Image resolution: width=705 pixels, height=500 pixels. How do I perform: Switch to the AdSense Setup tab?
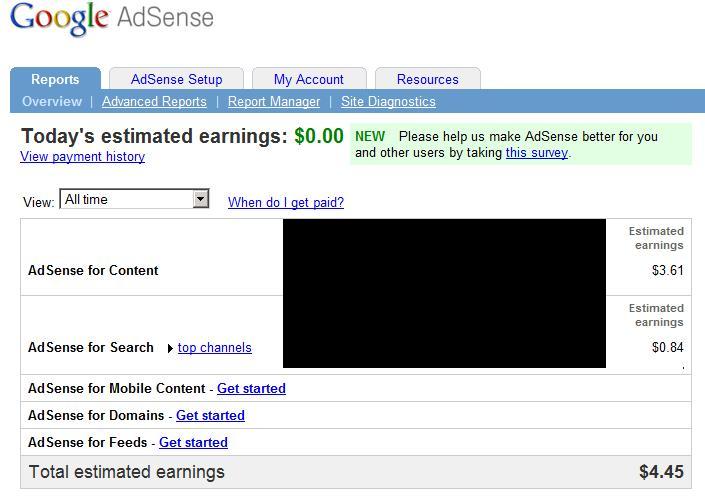tap(176, 79)
